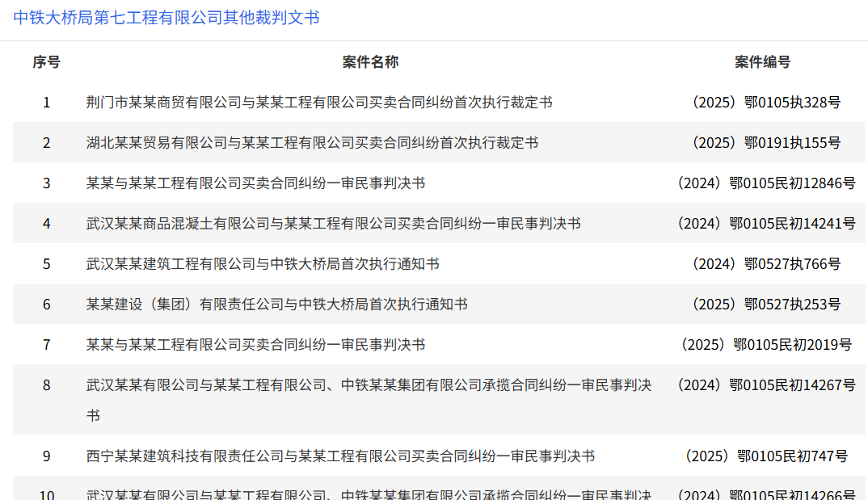Screen dimensions: 868x500
Task: Open the 西宁某某建筑科技有限责任公司 case name
Action: coord(340,456)
